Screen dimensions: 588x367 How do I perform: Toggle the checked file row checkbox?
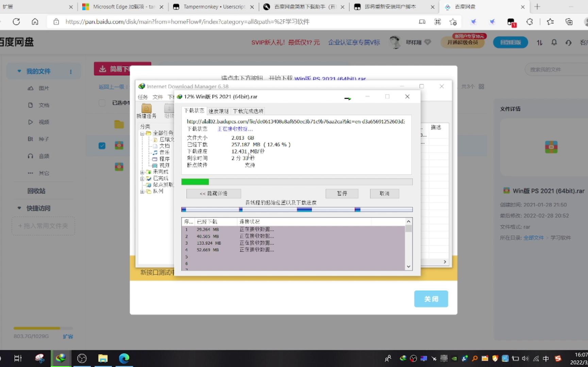tap(102, 146)
